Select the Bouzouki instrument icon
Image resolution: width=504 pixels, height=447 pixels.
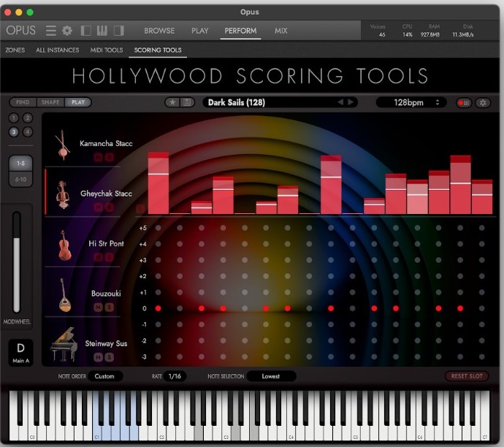tap(64, 295)
